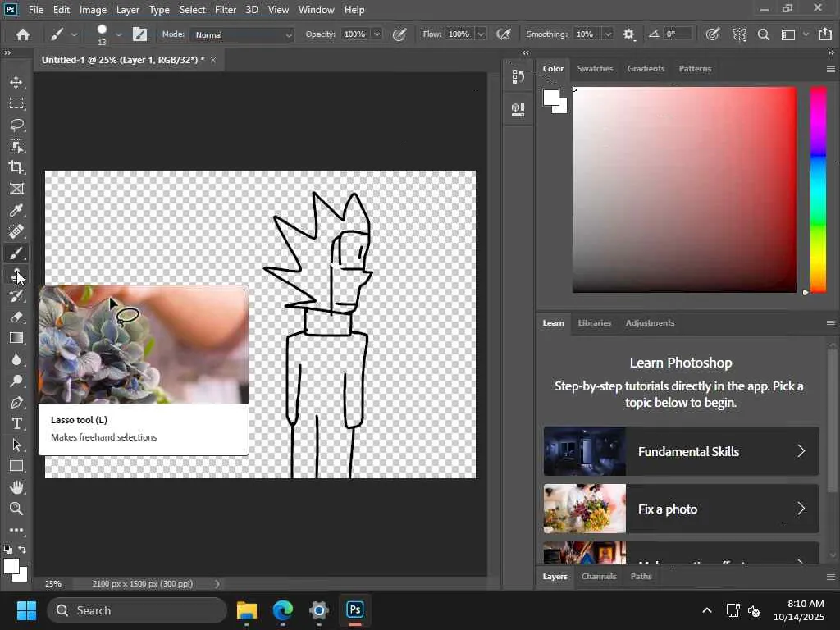Open the Fix a photo tutorial
Image resolution: width=840 pixels, height=630 pixels.
point(681,509)
